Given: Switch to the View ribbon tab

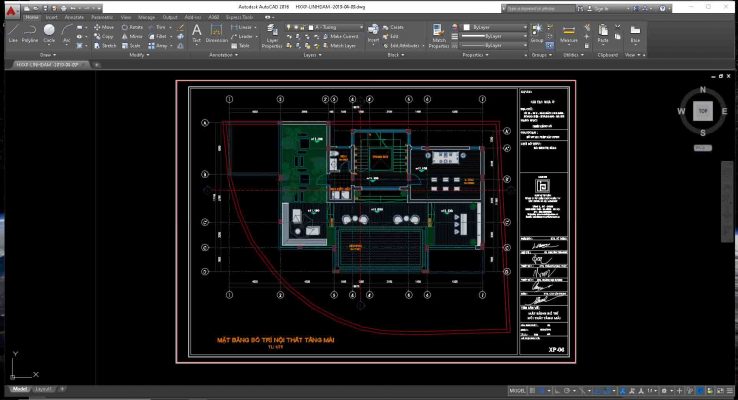Looking at the screenshot, I should 126,17.
